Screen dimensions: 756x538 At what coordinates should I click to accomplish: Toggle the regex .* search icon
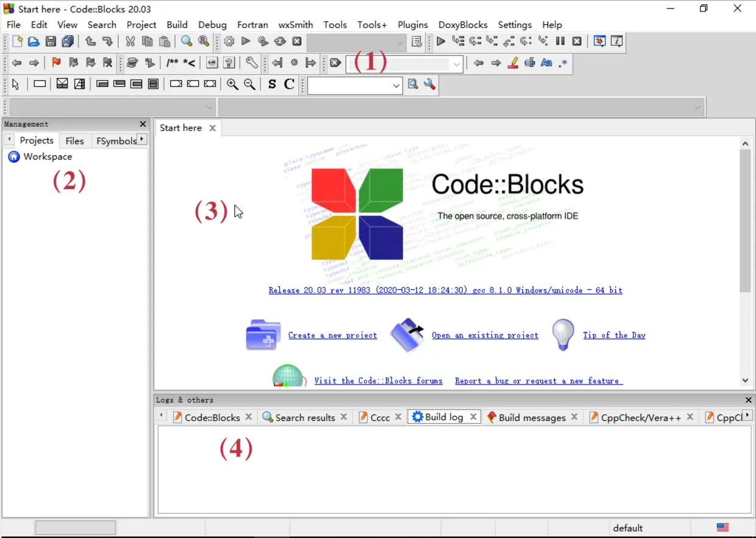point(563,63)
